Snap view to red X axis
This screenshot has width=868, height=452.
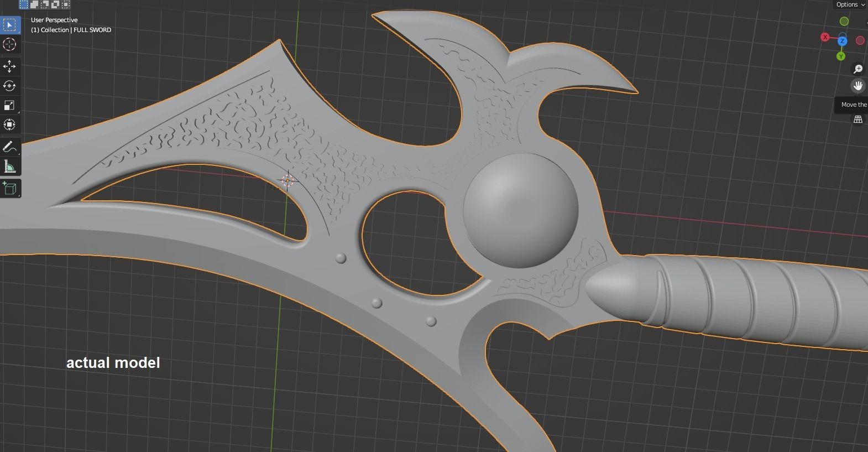coord(825,37)
